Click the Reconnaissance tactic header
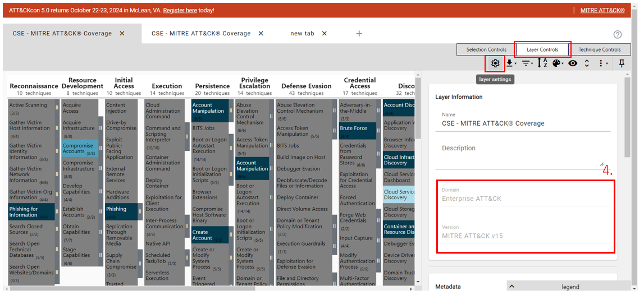Viewport: 644px width, 299px height. (x=34, y=86)
